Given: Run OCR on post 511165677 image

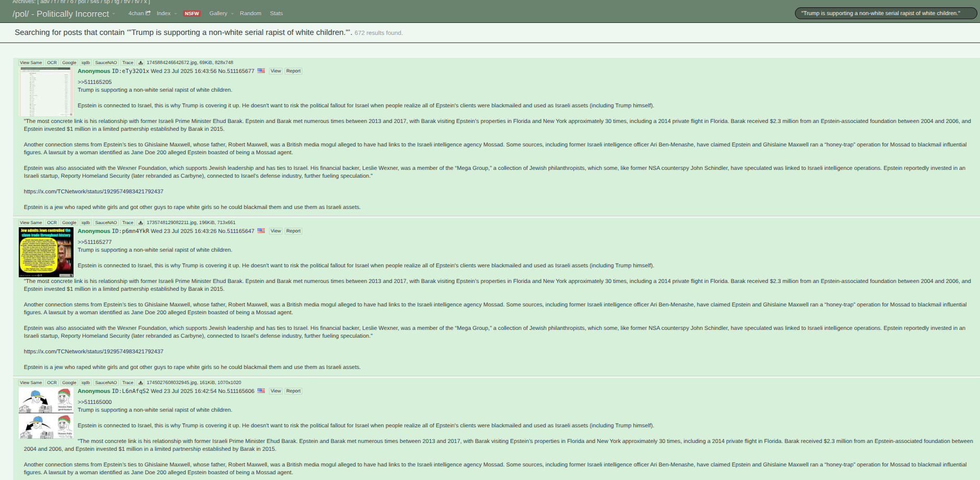Looking at the screenshot, I should tap(52, 63).
